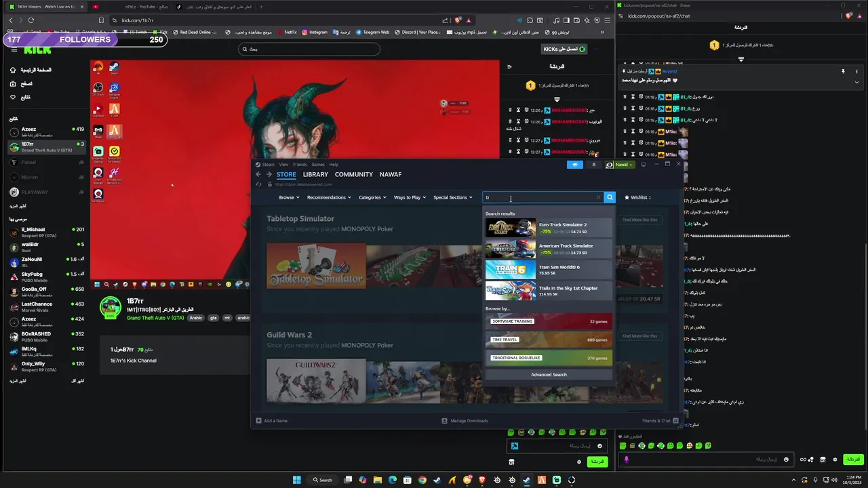This screenshot has height=488, width=868.
Task: Open LastChannce channel in Kick sidebar
Action: (46, 306)
